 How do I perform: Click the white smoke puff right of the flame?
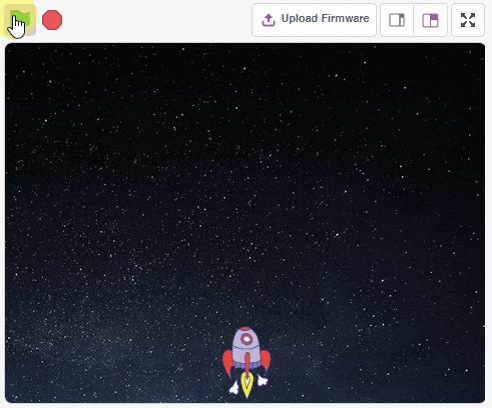[262, 381]
